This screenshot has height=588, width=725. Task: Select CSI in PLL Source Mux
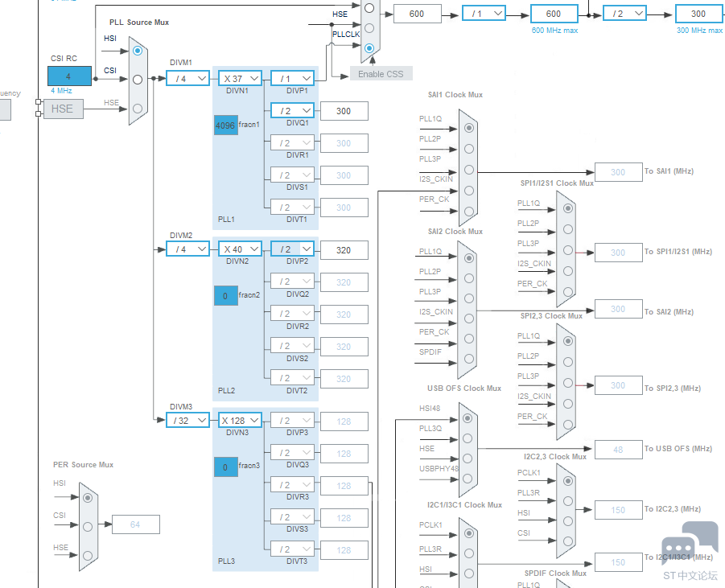(138, 80)
